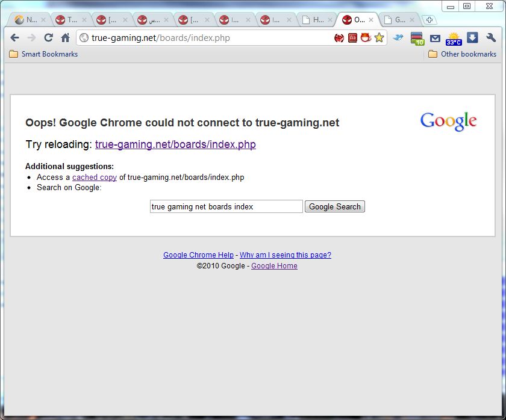The width and height of the screenshot is (506, 420).
Task: Close the tab labeled H...
Action: (330, 20)
